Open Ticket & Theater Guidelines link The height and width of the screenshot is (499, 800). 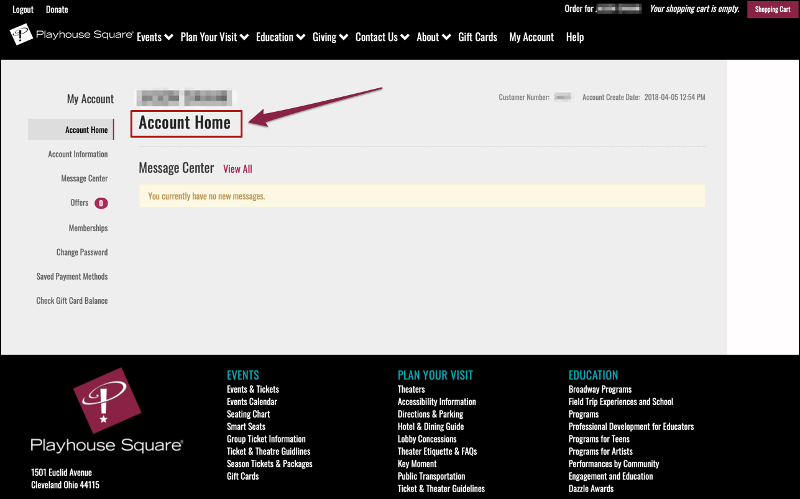click(441, 488)
